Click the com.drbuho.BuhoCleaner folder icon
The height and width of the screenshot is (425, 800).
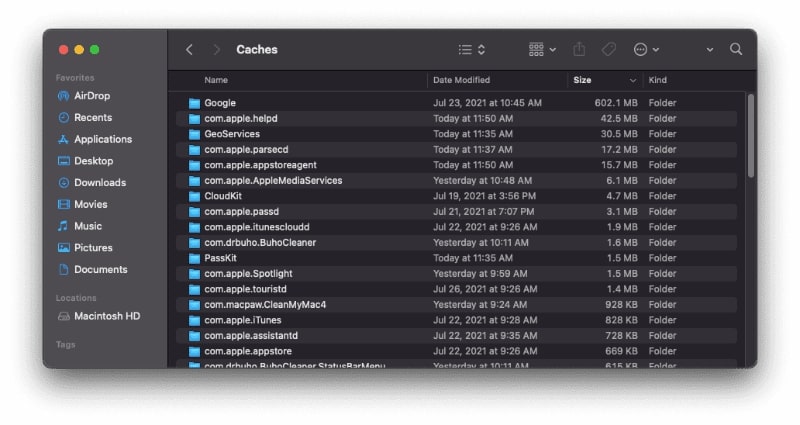[194, 243]
